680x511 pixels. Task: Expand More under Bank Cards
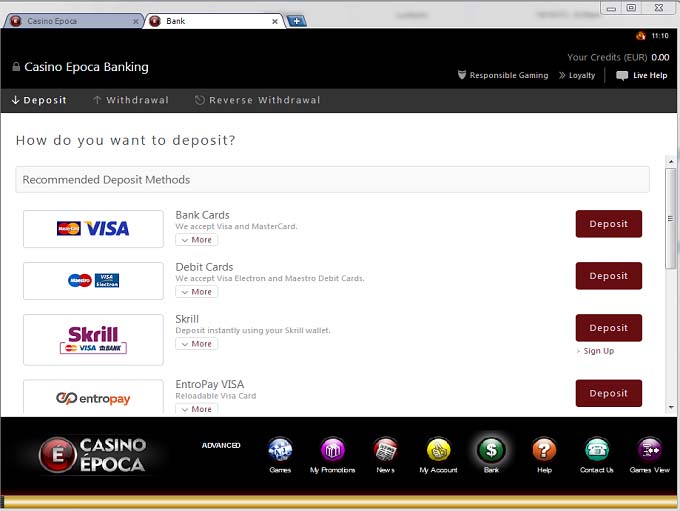click(196, 240)
